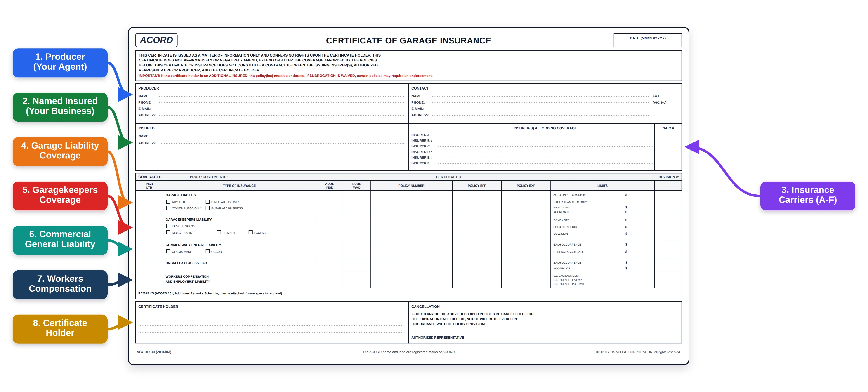Click the ACORD logo
Screen dimensions: 868x392
point(156,40)
